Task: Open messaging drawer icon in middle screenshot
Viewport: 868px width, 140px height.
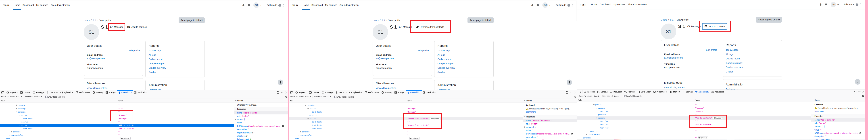Action: [x=538, y=5]
